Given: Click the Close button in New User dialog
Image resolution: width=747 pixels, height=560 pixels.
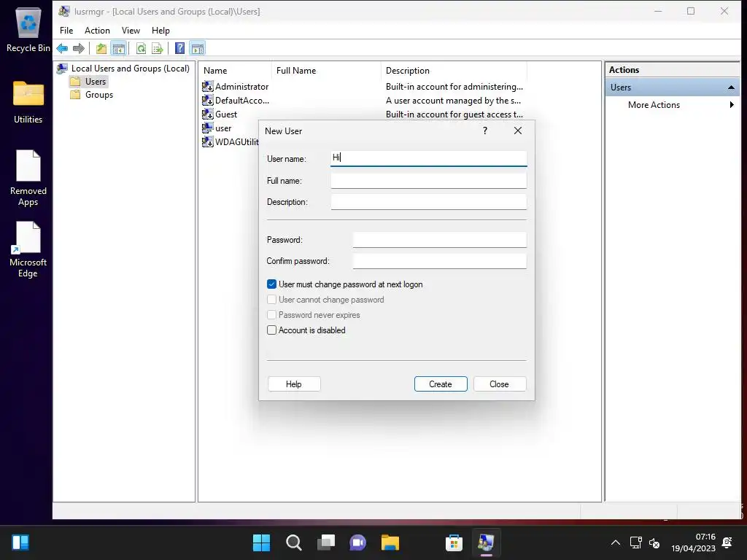Looking at the screenshot, I should (499, 384).
